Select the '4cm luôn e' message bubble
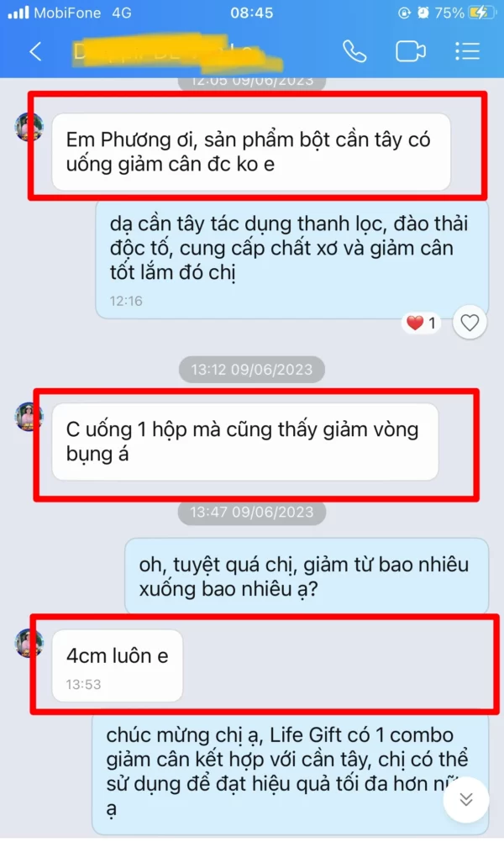 click(x=118, y=665)
